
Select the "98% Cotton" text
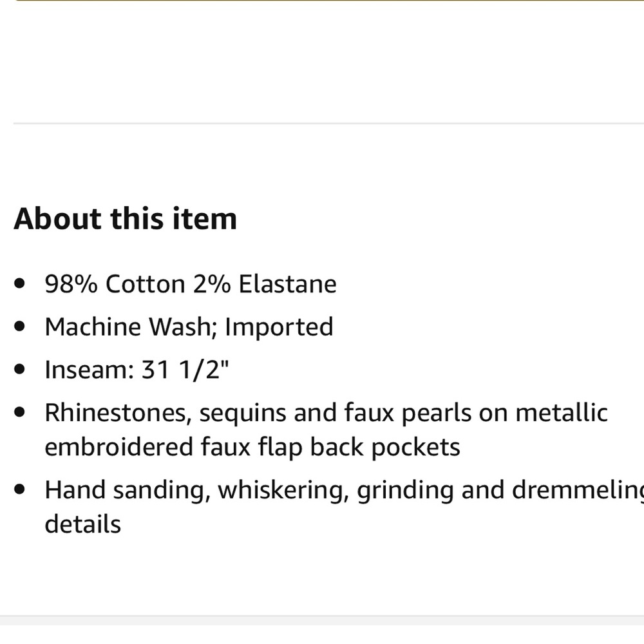115,284
